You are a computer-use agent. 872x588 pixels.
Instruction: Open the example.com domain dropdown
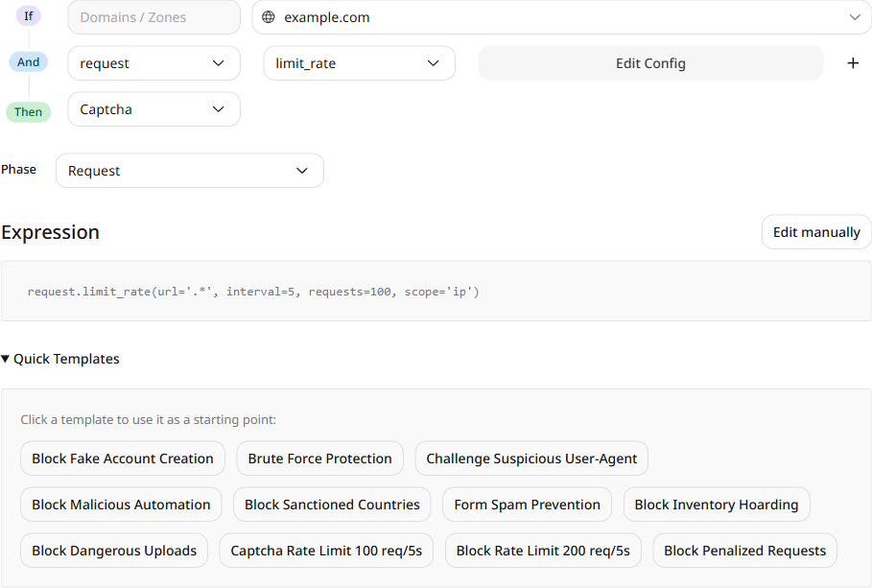click(562, 17)
